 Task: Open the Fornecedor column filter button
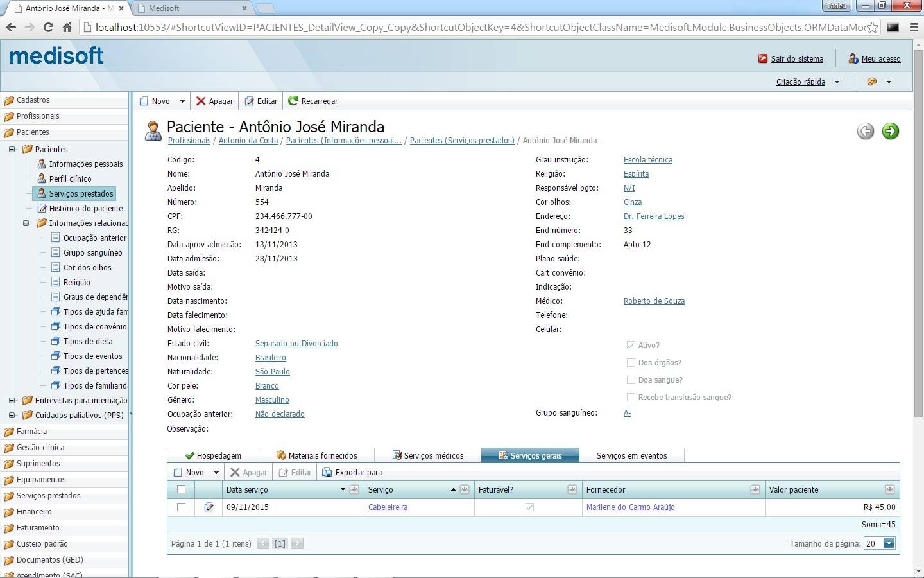tap(755, 489)
